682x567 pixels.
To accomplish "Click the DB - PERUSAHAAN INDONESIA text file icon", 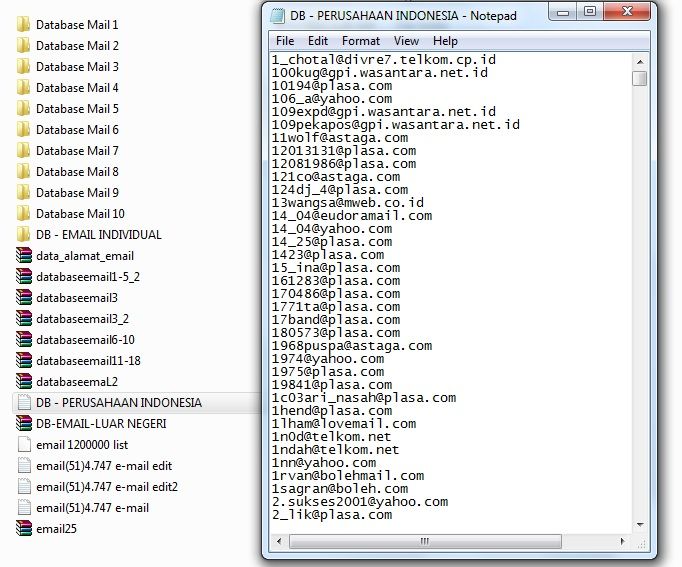I will [24, 403].
